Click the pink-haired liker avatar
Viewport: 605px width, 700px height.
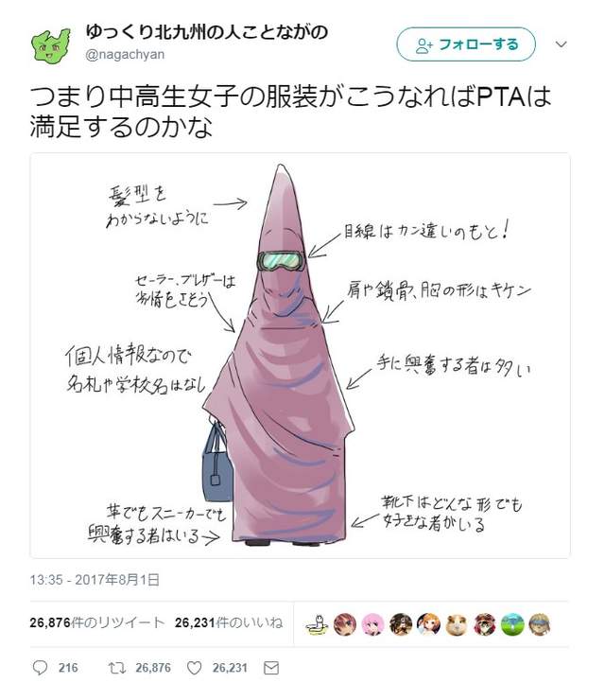(372, 624)
